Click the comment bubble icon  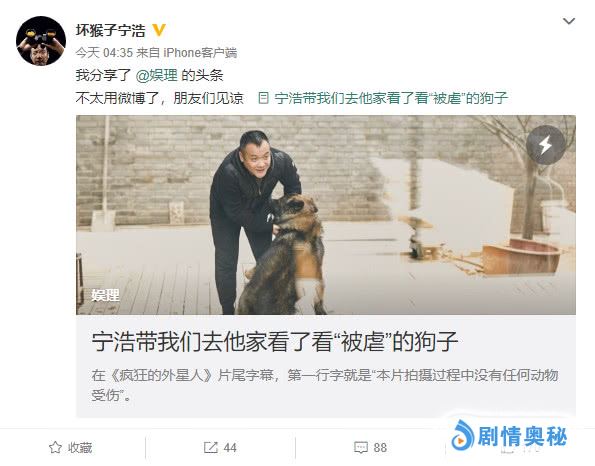tap(361, 447)
